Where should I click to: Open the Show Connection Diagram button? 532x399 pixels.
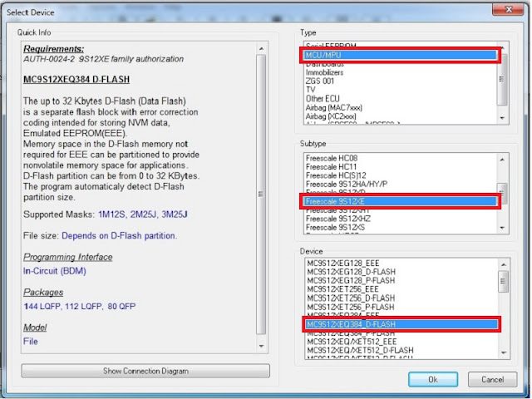click(x=145, y=371)
